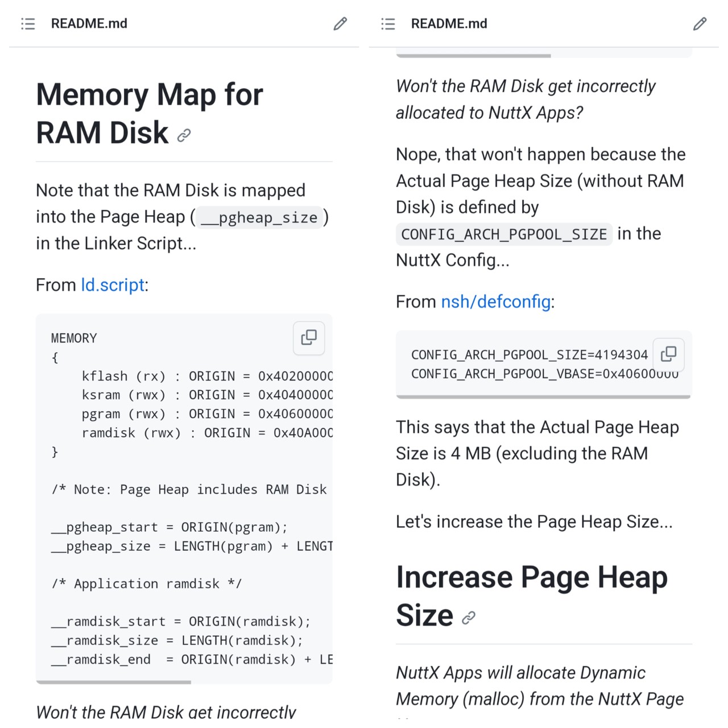This screenshot has width=728, height=728.
Task: Click anchor link icon next to RAM Disk heading
Action: (x=184, y=135)
